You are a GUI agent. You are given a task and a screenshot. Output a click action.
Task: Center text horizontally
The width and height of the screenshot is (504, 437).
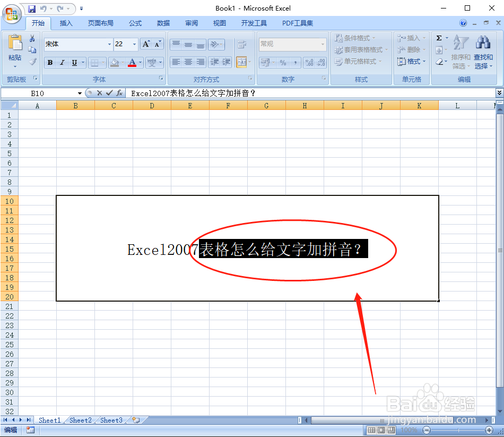(x=188, y=62)
